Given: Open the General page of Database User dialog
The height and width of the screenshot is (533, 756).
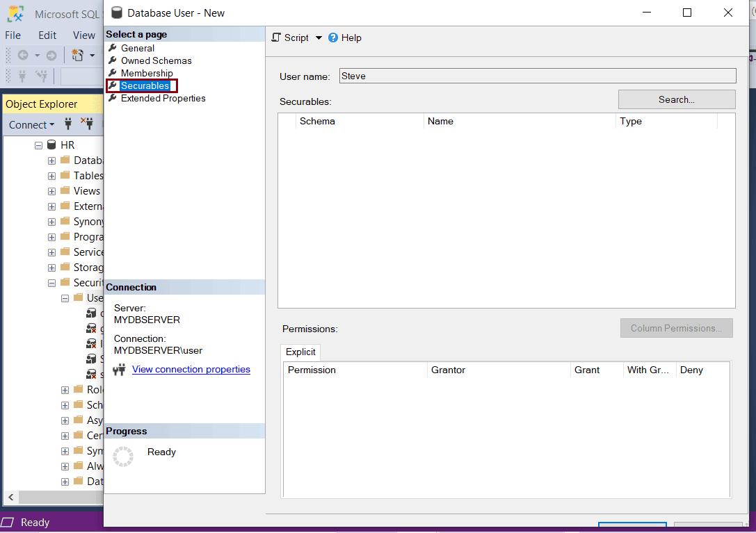Looking at the screenshot, I should coord(136,48).
